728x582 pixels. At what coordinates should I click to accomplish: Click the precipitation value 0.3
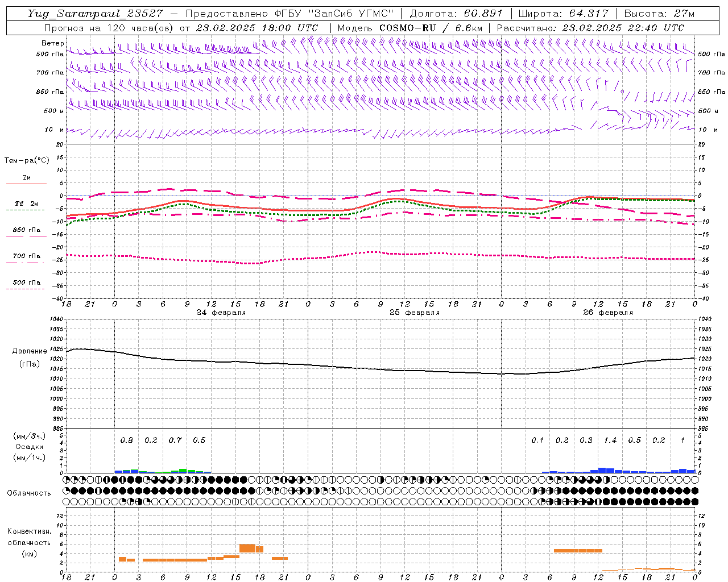pyautogui.click(x=586, y=440)
